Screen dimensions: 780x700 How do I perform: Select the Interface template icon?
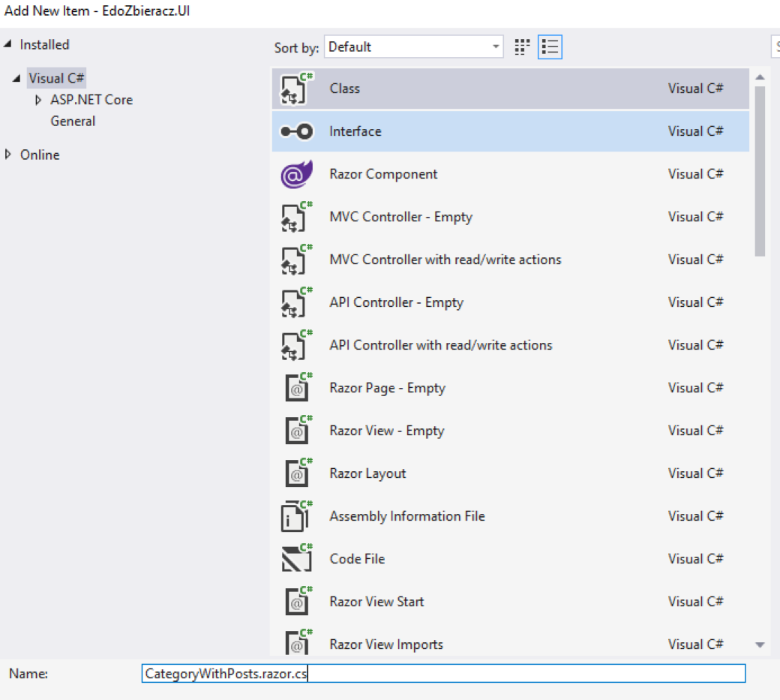297,131
